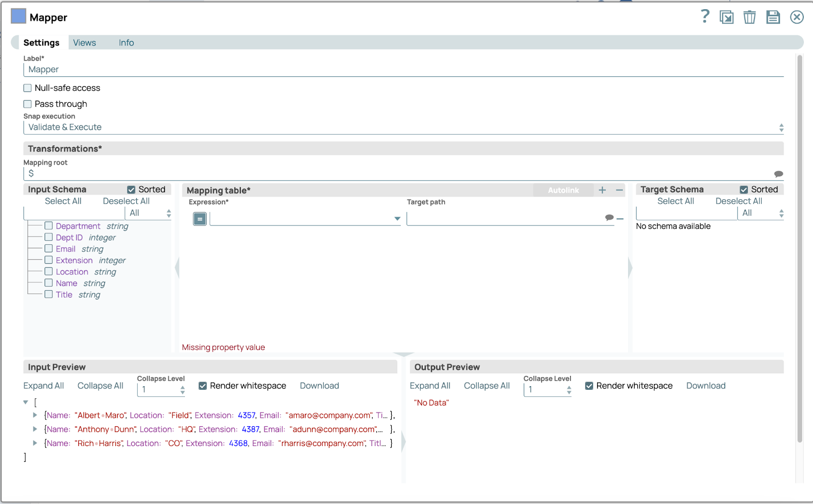
Task: Click the plus icon to add mapping row
Action: [602, 190]
